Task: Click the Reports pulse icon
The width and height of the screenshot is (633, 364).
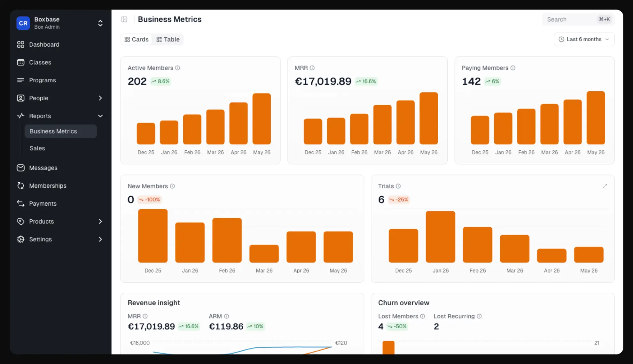Action: click(20, 116)
